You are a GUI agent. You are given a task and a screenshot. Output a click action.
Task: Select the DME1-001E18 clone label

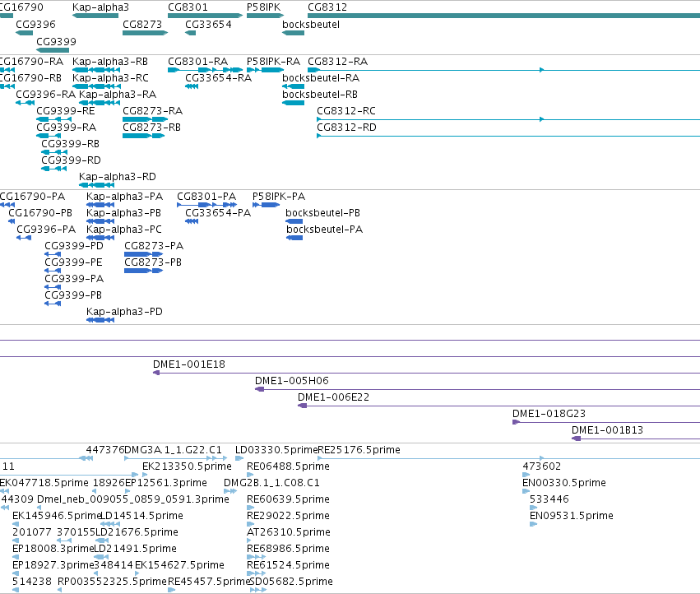tap(189, 364)
